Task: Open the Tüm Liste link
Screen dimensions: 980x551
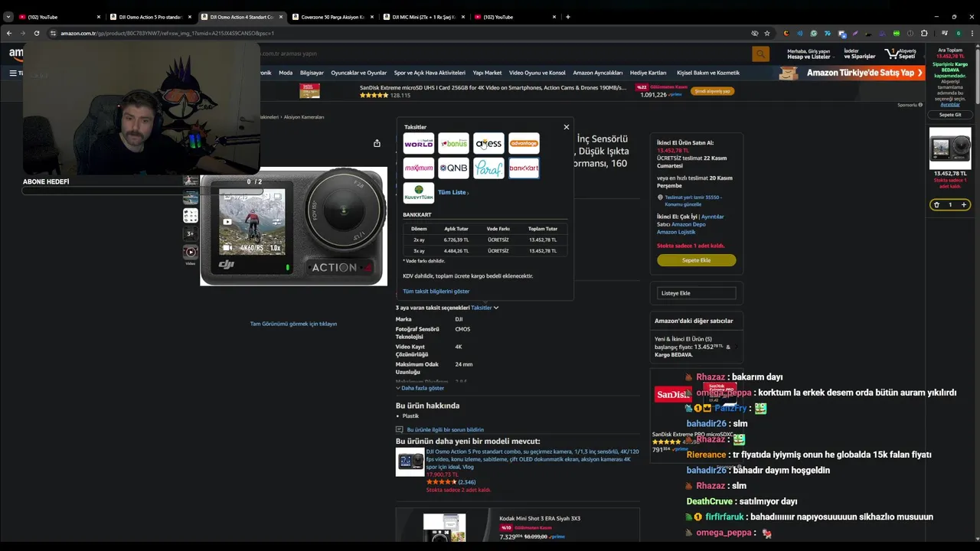Action: (452, 192)
